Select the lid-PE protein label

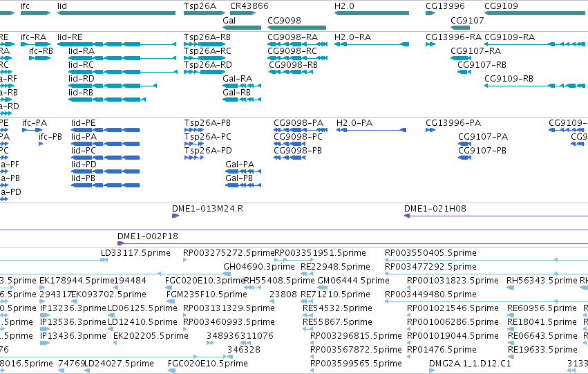click(x=83, y=123)
